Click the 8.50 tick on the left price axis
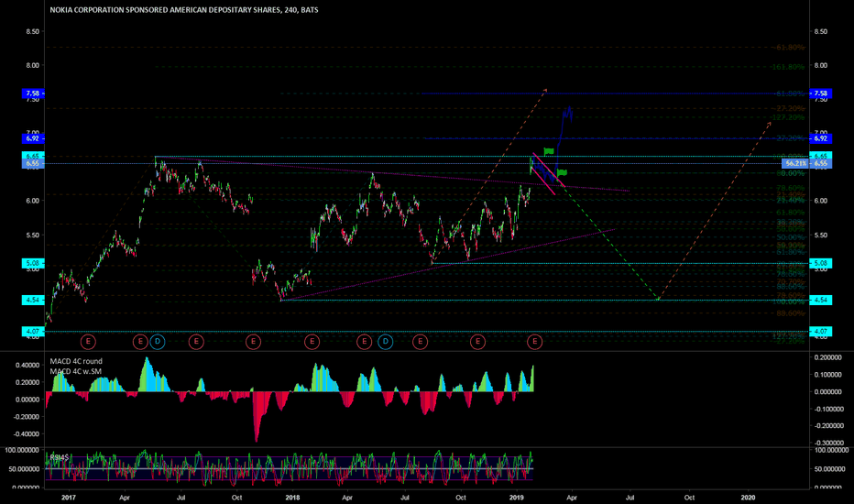The width and height of the screenshot is (854, 504). click(x=33, y=31)
